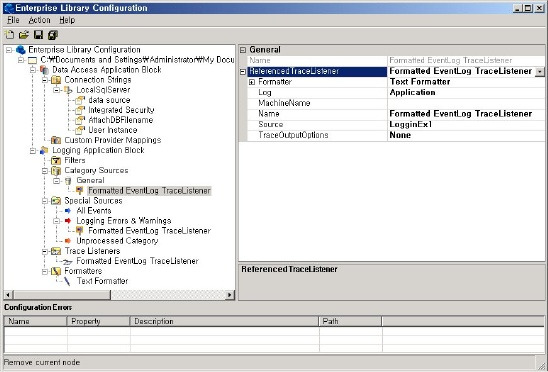
Task: Select Formatted EventLog TraceListener under Trace Listeners
Action: pyautogui.click(x=137, y=261)
